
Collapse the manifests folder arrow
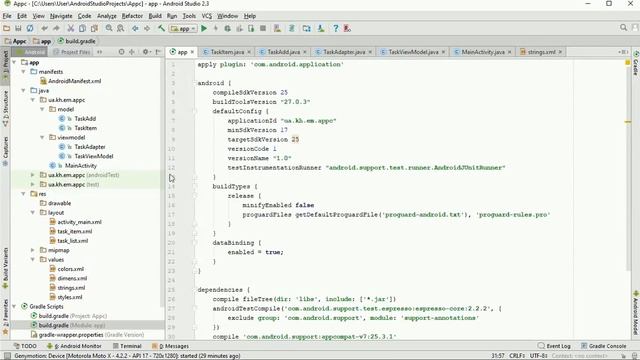click(x=24, y=71)
